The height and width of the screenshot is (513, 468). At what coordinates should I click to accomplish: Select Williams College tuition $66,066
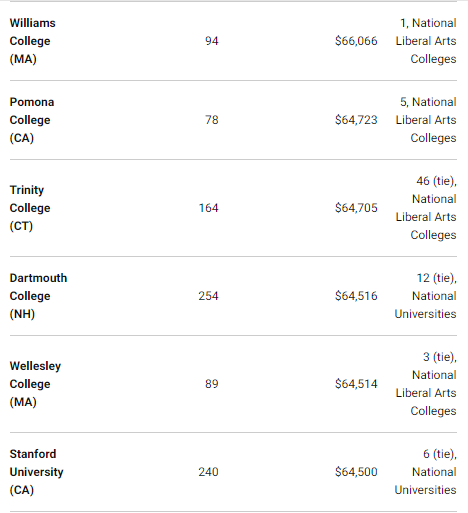coord(356,41)
